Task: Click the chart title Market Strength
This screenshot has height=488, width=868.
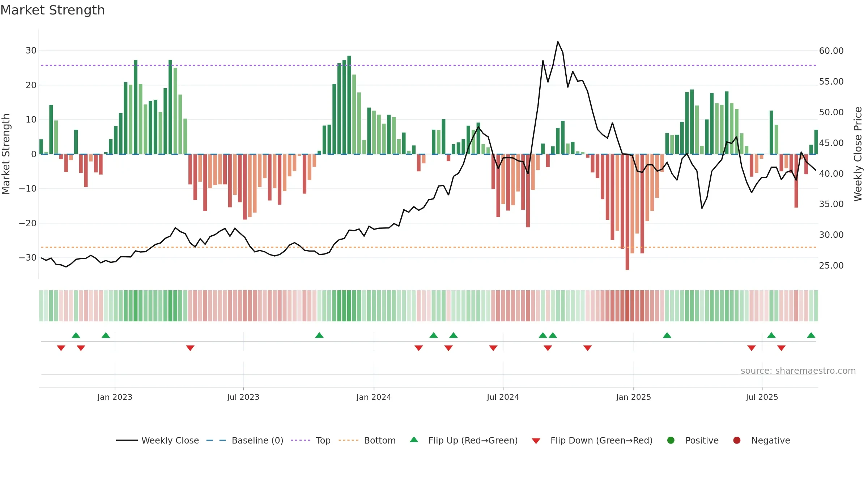Action: click(x=52, y=10)
